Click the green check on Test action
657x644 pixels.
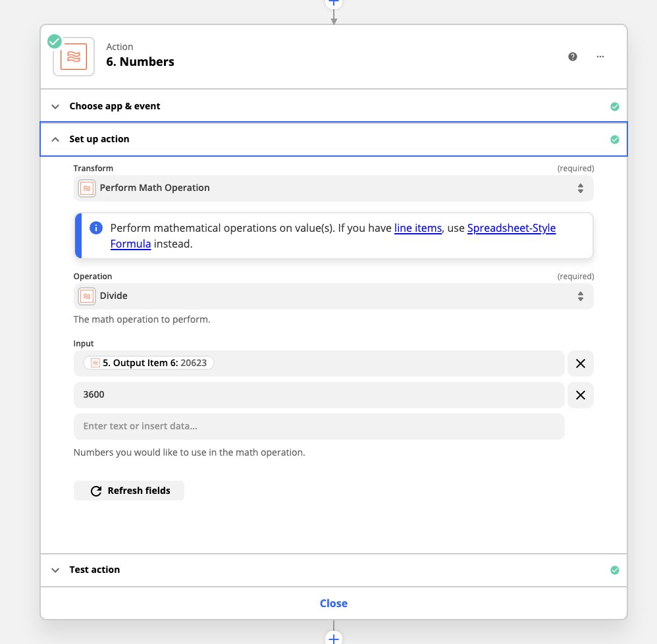(615, 570)
